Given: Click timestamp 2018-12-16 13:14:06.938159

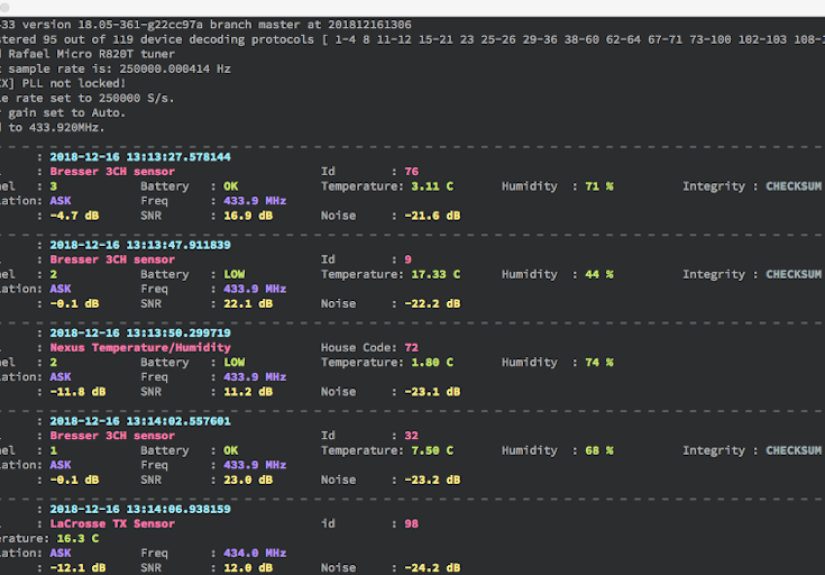Looking at the screenshot, I should [x=140, y=509].
